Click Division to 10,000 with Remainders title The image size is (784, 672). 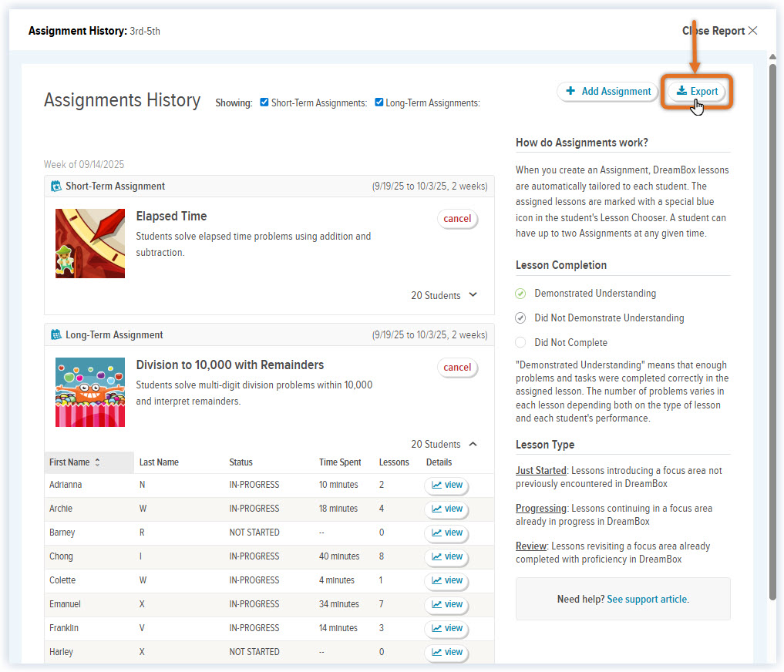click(x=230, y=365)
